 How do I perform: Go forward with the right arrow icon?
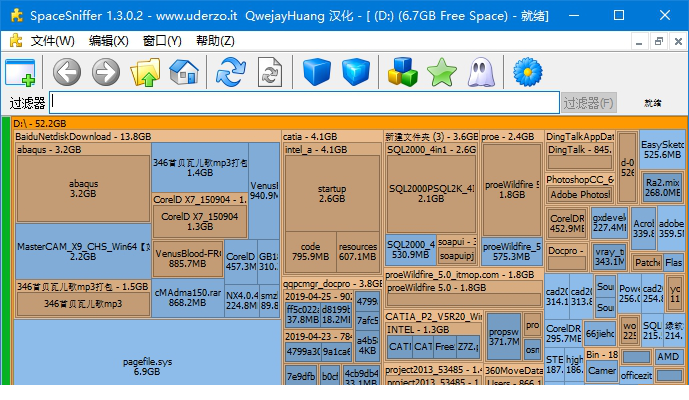coord(106,72)
